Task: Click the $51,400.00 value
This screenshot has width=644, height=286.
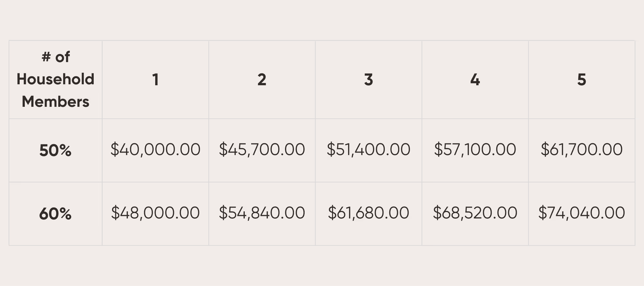Action: tap(369, 150)
